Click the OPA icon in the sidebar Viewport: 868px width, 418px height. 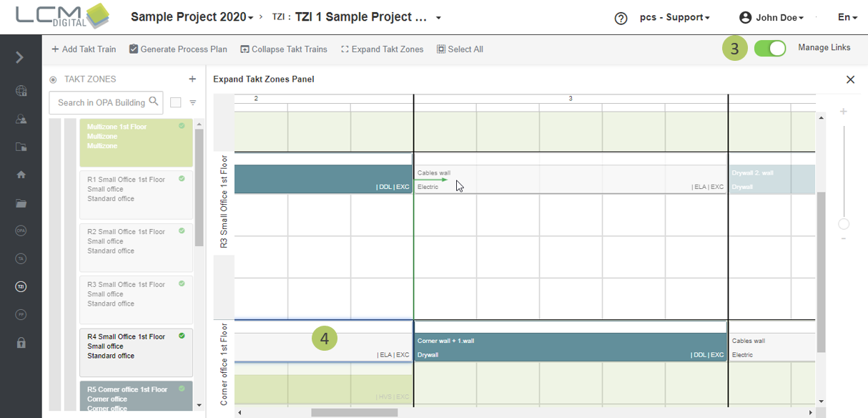[21, 230]
